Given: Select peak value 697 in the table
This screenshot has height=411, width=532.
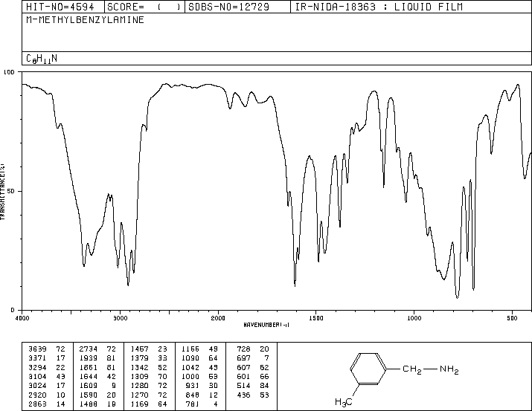Looking at the screenshot, I should click(x=243, y=358).
